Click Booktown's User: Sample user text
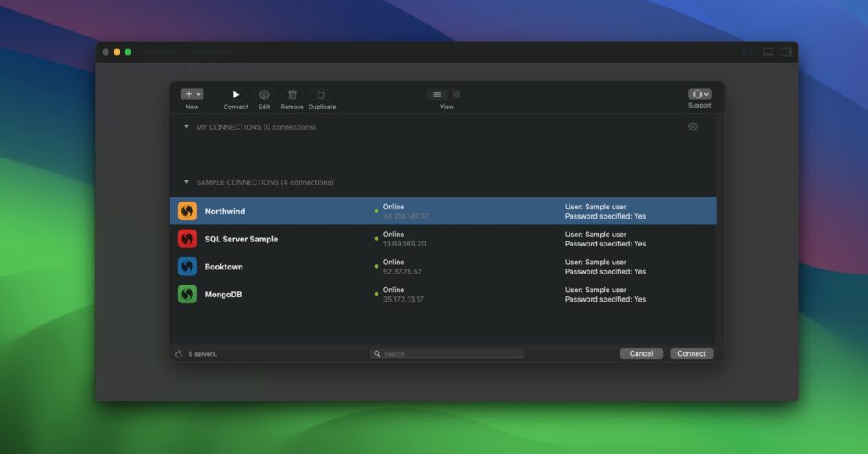This screenshot has height=454, width=868. (x=596, y=262)
